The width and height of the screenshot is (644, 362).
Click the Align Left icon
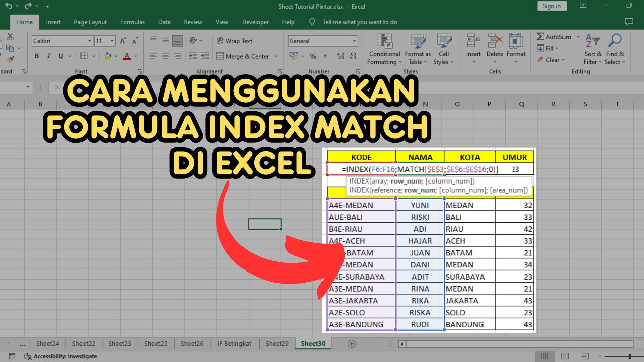(x=153, y=56)
